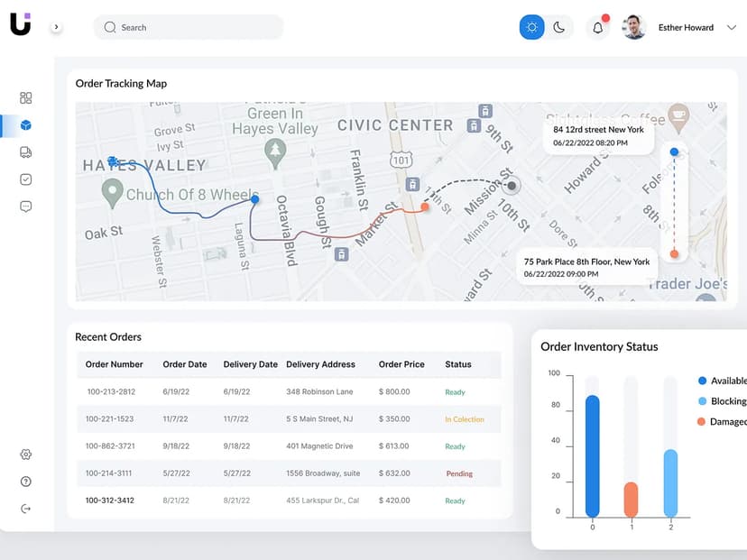Screen dimensions: 747x560
Task: Open the settings gear sidebar icon
Action: (x=26, y=454)
